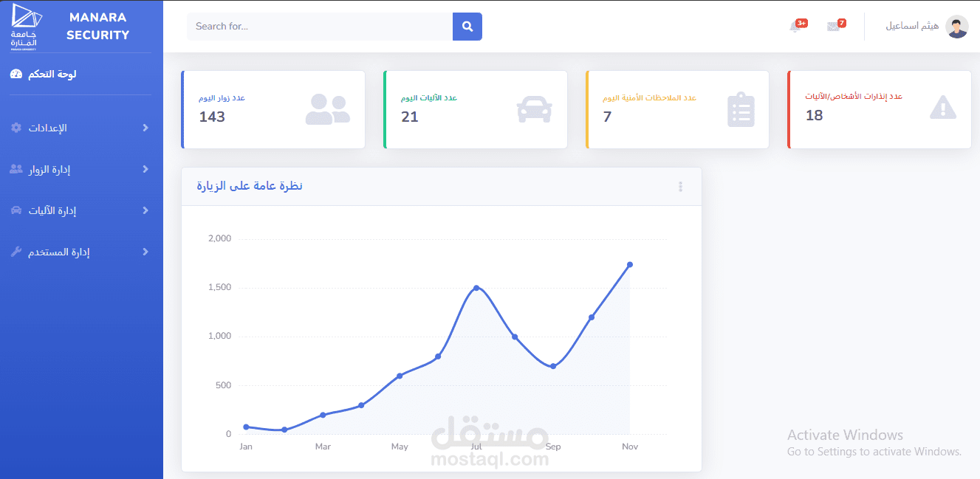Viewport: 980px width, 479px height.
Task: Expand the إدارة الزوار sidebar chevron
Action: [145, 169]
